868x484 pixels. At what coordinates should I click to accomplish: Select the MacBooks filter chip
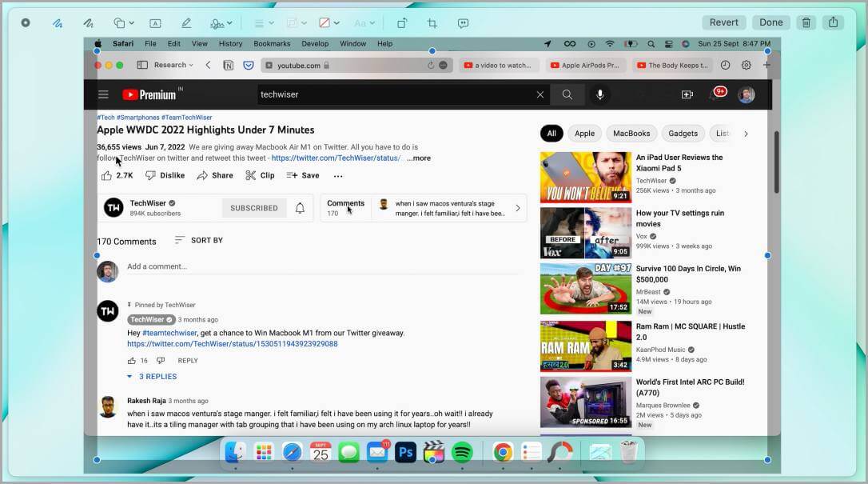(631, 134)
